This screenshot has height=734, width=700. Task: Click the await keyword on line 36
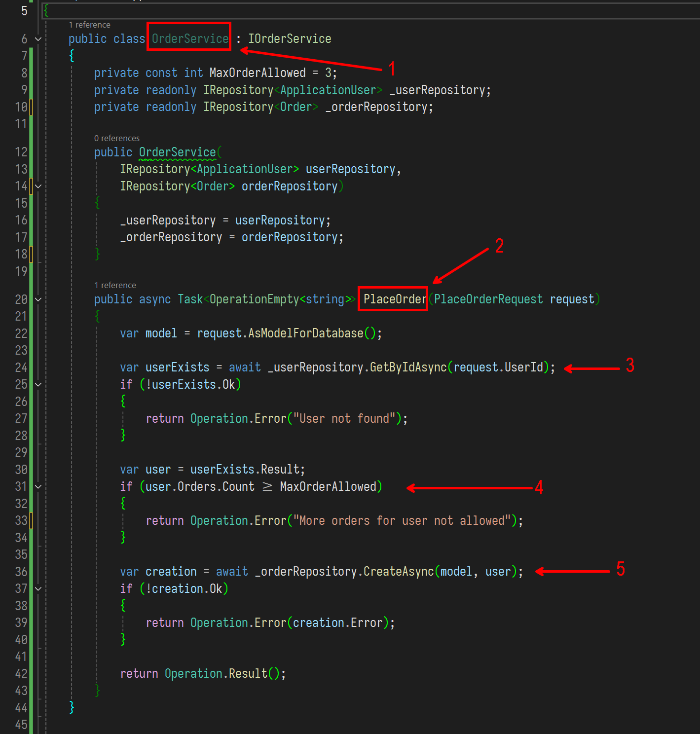(x=232, y=572)
